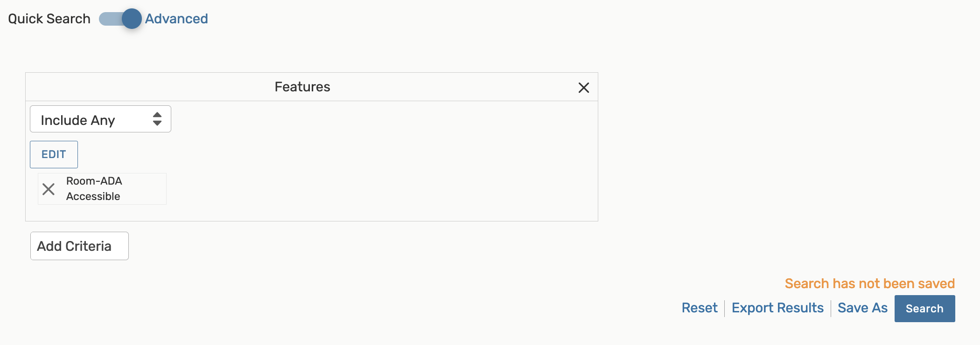Screen dimensions: 980x345
Task: Reset the search criteria
Action: click(x=700, y=308)
